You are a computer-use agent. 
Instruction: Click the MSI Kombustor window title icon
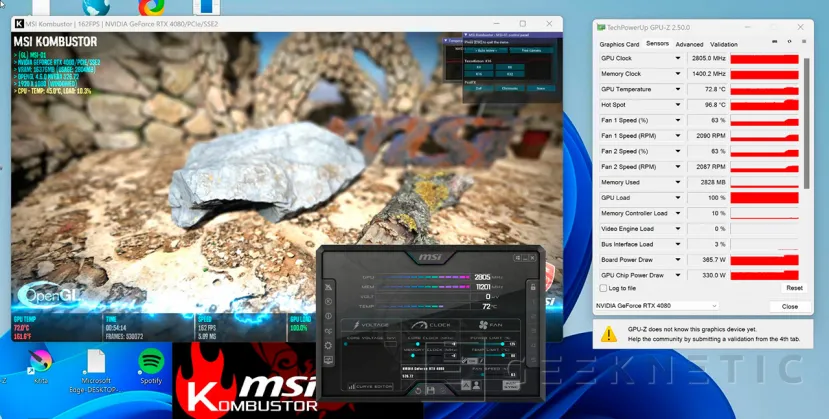19,24
